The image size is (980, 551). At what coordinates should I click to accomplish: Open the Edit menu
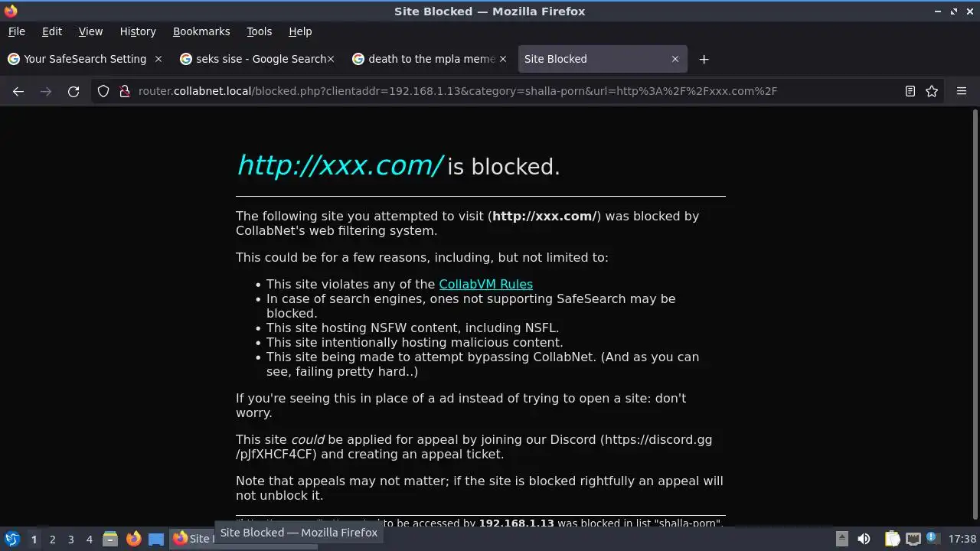52,31
